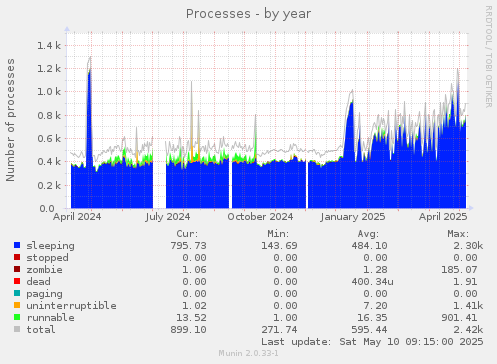The image size is (497, 364).
Task: Click runnable average value 16.35
Action: [x=372, y=318]
